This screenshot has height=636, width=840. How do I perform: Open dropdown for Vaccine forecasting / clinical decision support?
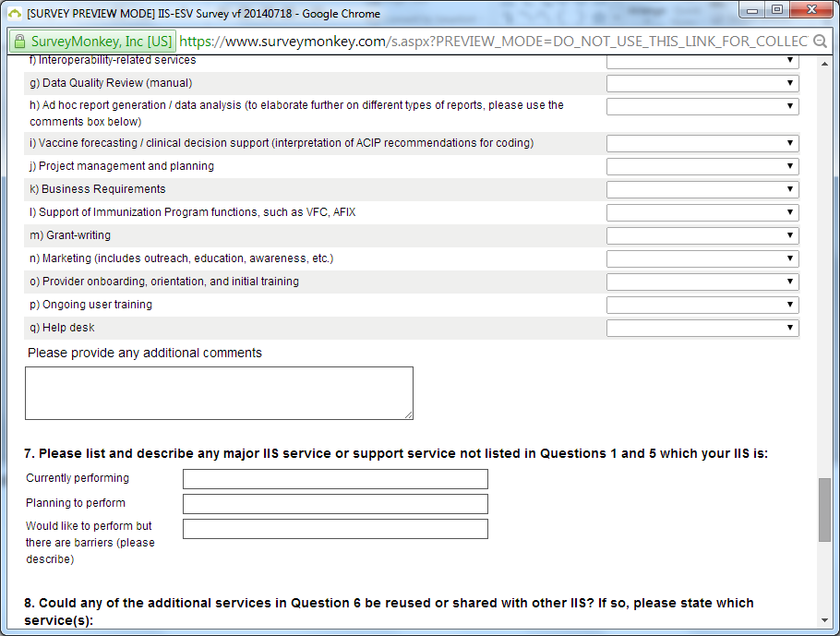[x=702, y=143]
